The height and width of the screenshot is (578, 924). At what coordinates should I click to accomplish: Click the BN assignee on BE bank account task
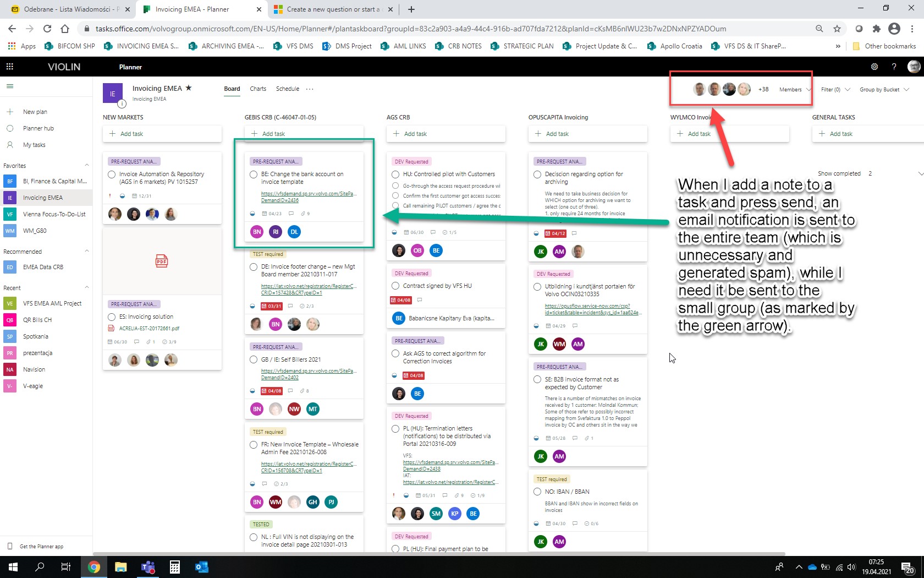pyautogui.click(x=257, y=232)
